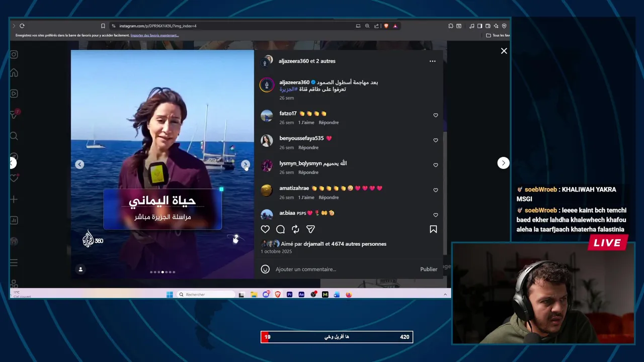644x362 pixels.
Task: Open emoji picker in comment box
Action: tap(265, 269)
